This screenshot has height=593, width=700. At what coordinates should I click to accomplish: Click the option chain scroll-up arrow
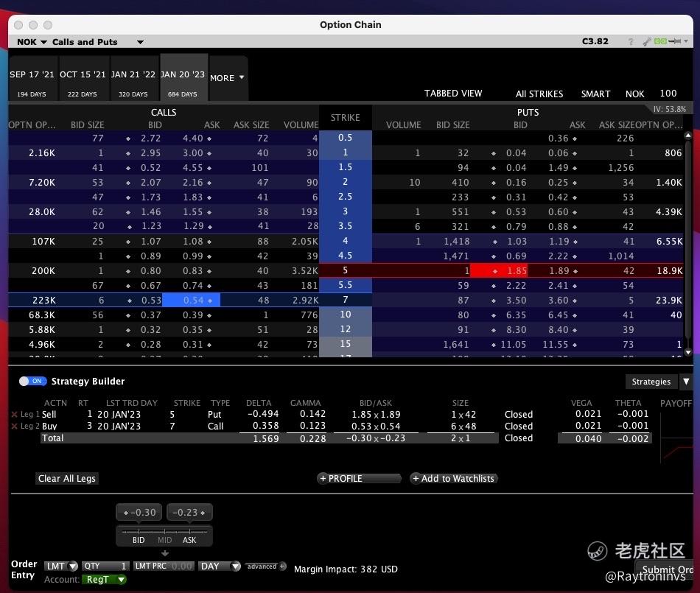point(688,136)
